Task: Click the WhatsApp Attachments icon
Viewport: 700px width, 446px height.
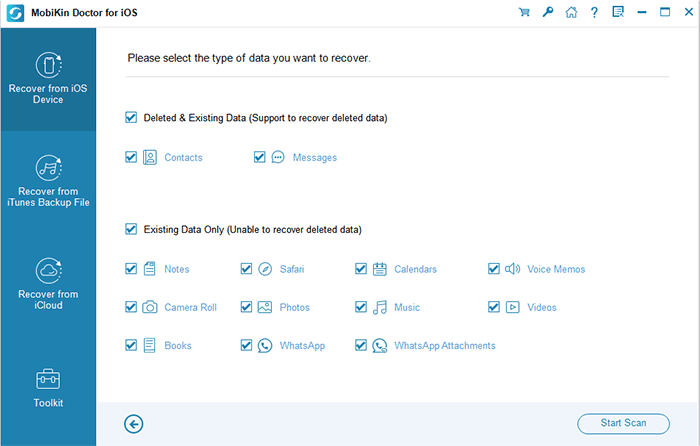Action: pyautogui.click(x=380, y=346)
